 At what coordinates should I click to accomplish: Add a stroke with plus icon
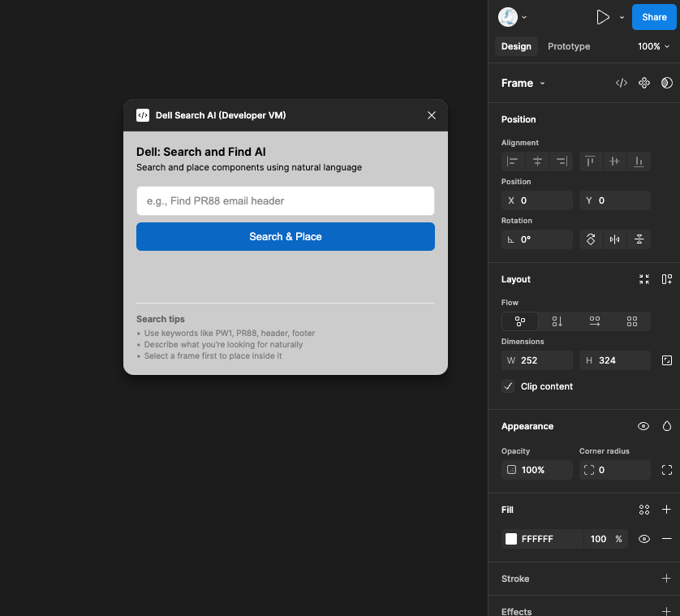pyautogui.click(x=666, y=579)
